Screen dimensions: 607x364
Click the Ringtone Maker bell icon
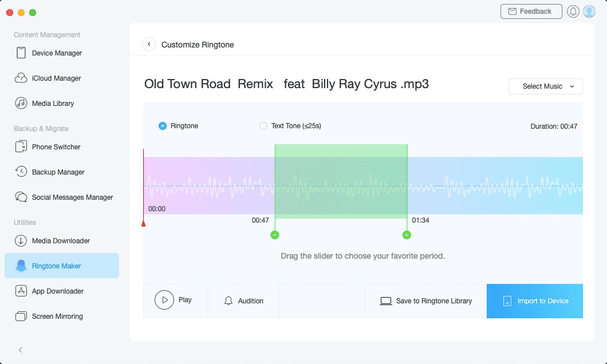pyautogui.click(x=21, y=266)
